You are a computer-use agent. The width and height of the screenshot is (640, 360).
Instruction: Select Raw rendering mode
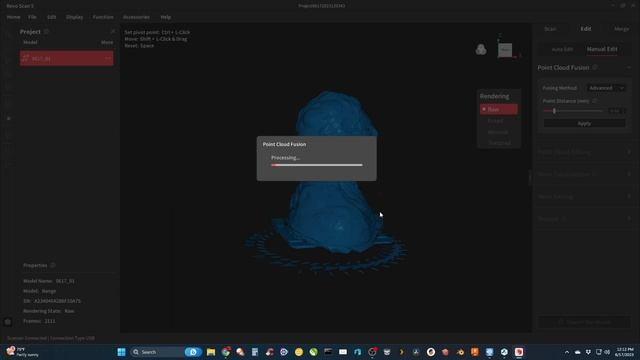(x=499, y=109)
